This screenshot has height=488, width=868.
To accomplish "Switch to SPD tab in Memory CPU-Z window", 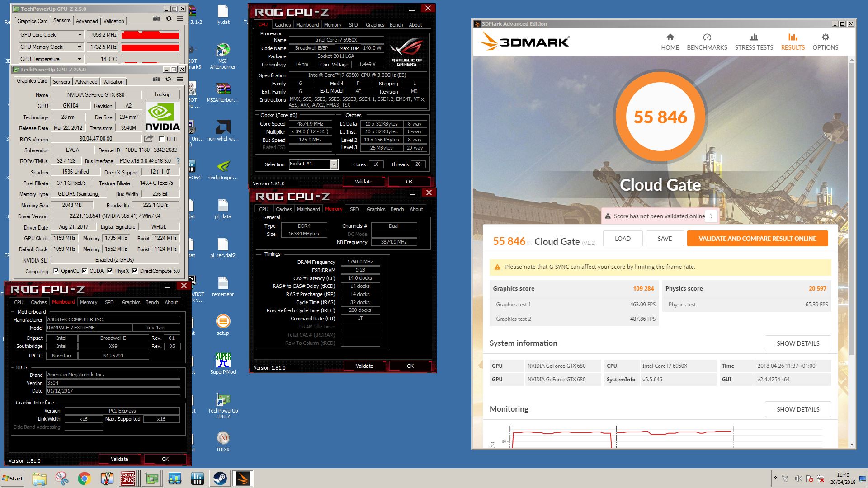I will (354, 209).
